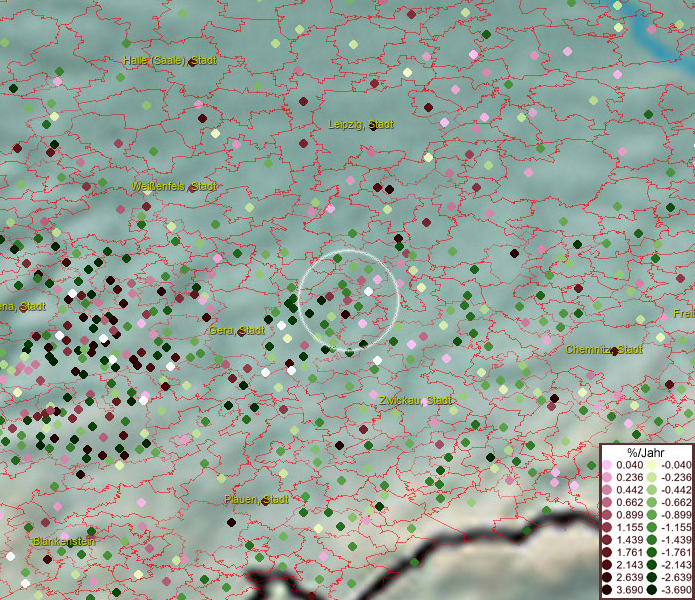Click the 1.439 legend color swatch
Viewport: 695px width, 600px height.
click(x=607, y=540)
